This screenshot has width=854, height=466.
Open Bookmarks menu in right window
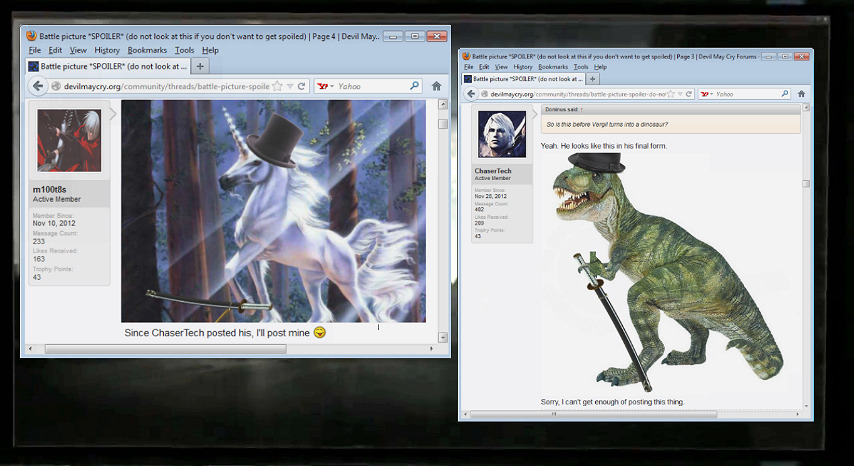tap(553, 67)
